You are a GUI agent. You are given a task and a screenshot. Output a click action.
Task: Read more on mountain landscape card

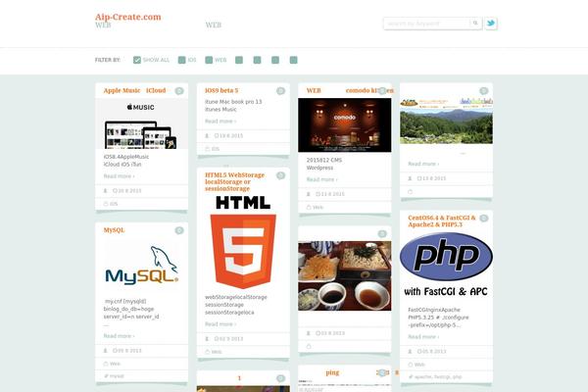pyautogui.click(x=423, y=164)
